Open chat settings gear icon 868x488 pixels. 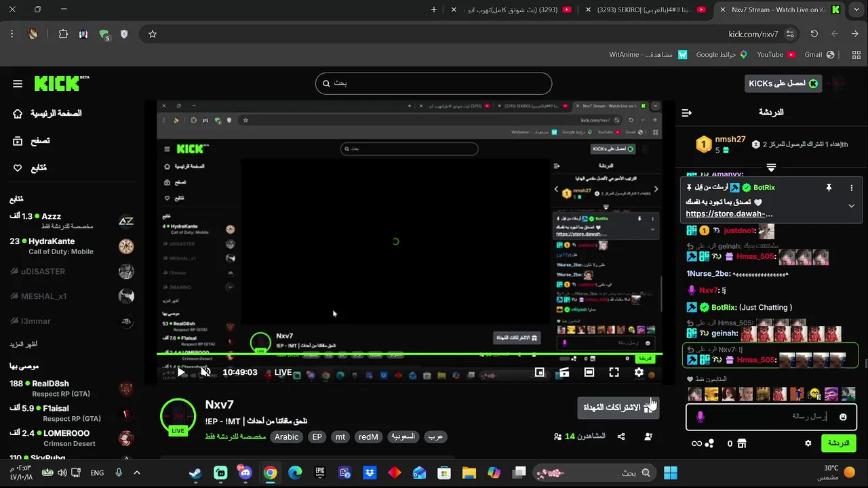[808, 443]
